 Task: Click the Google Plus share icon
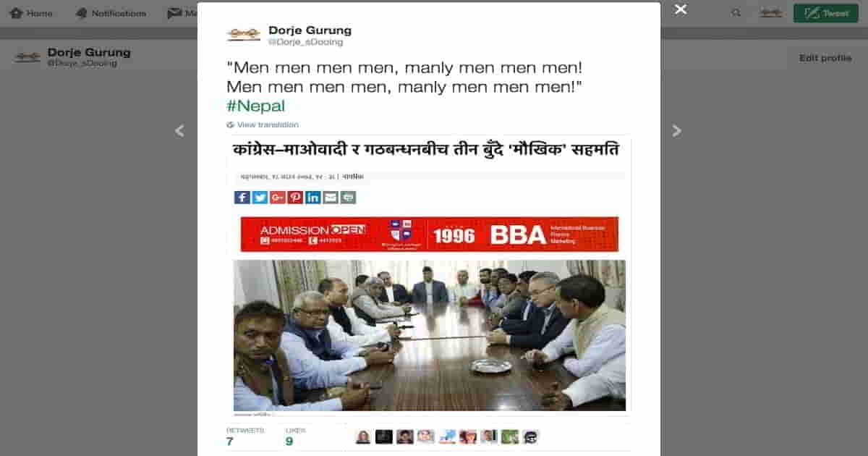click(x=278, y=198)
